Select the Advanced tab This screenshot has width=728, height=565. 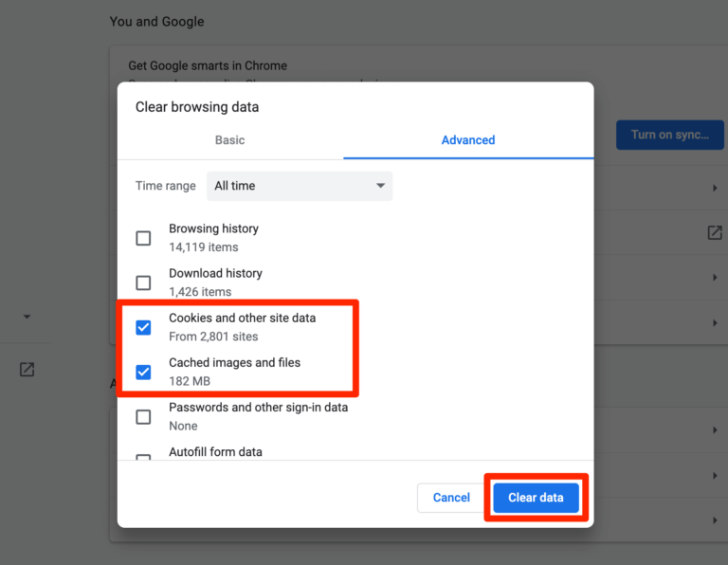[468, 140]
